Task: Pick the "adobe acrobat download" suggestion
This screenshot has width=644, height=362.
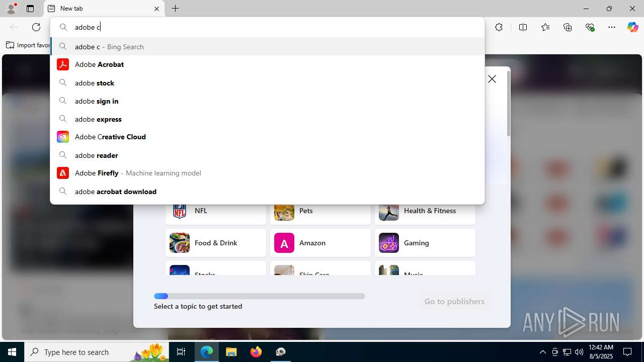Action: 267,192
